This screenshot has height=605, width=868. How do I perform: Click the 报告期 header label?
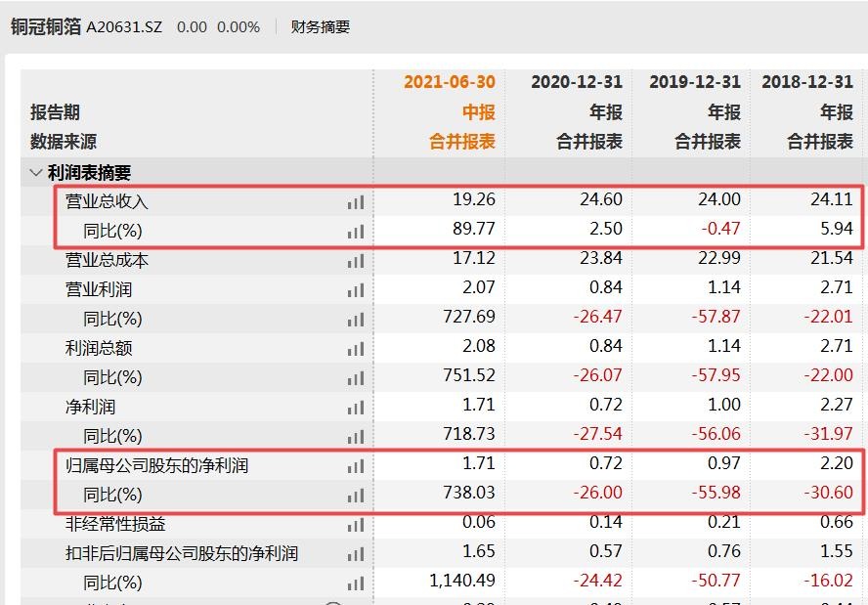(x=55, y=112)
